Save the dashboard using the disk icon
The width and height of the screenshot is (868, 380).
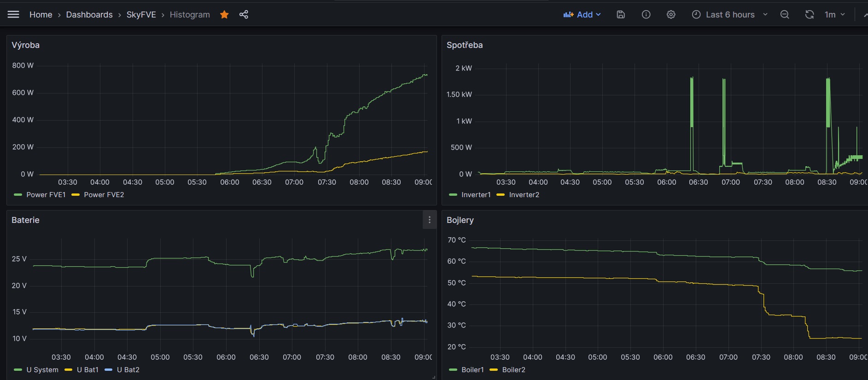621,15
